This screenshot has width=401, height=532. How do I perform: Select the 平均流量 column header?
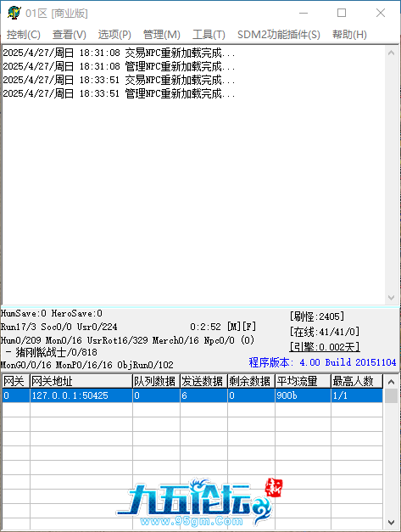pos(303,381)
